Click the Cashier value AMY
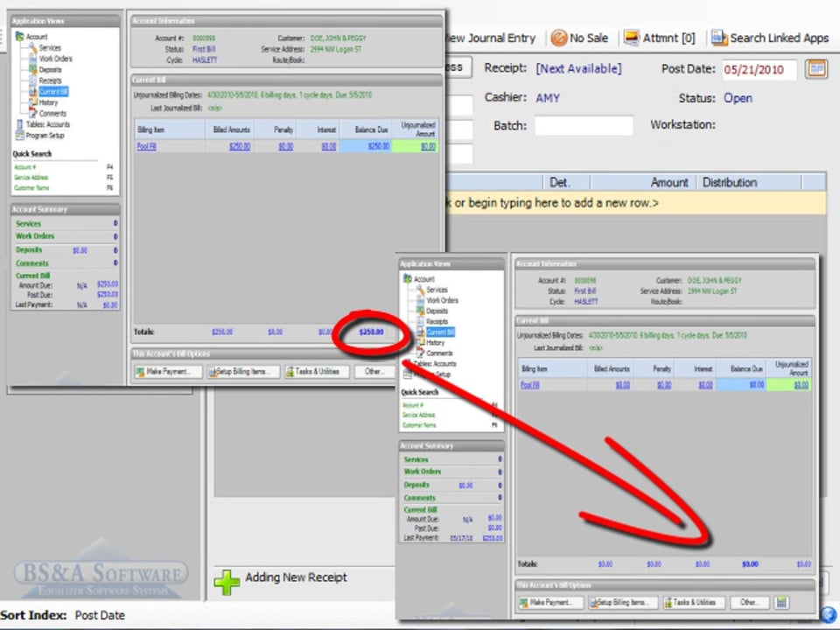This screenshot has height=630, width=840. coord(548,98)
